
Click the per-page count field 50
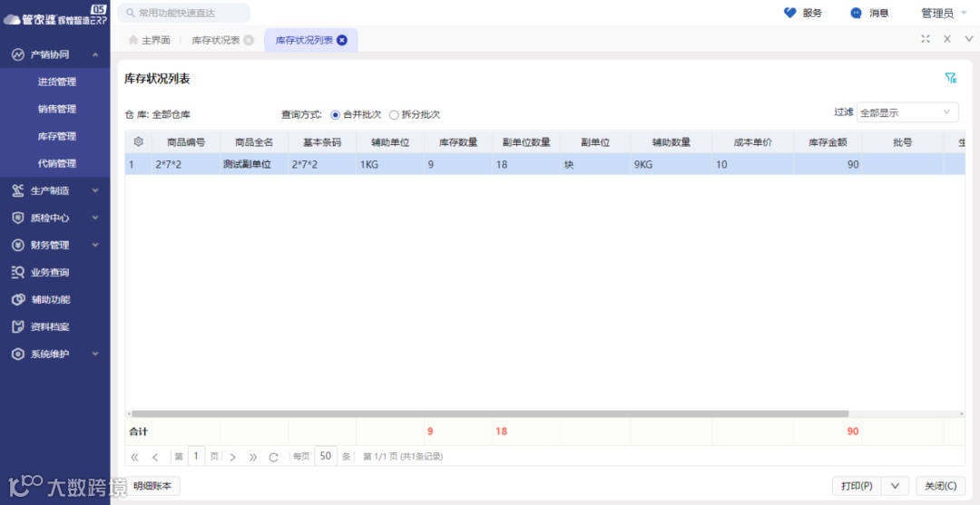pos(326,456)
